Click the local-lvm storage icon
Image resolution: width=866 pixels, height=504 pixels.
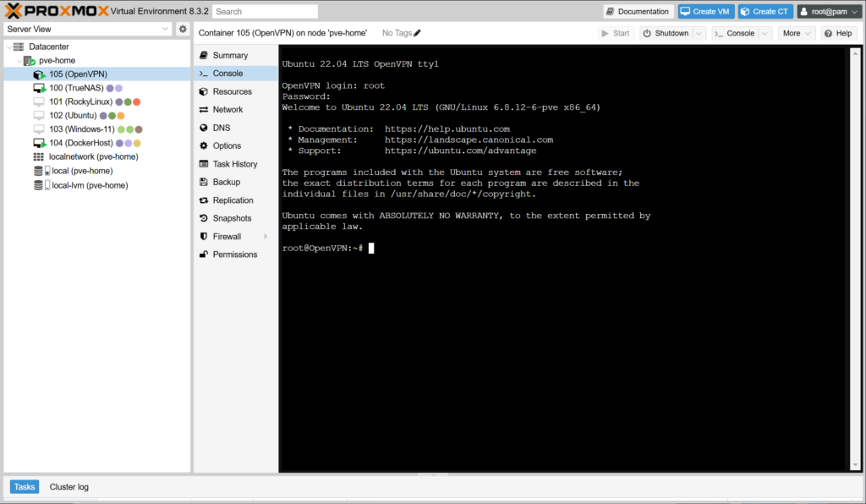39,185
